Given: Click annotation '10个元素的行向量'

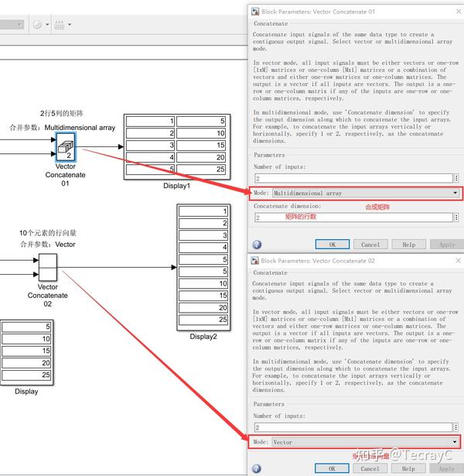Looking at the screenshot, I should [x=48, y=233].
